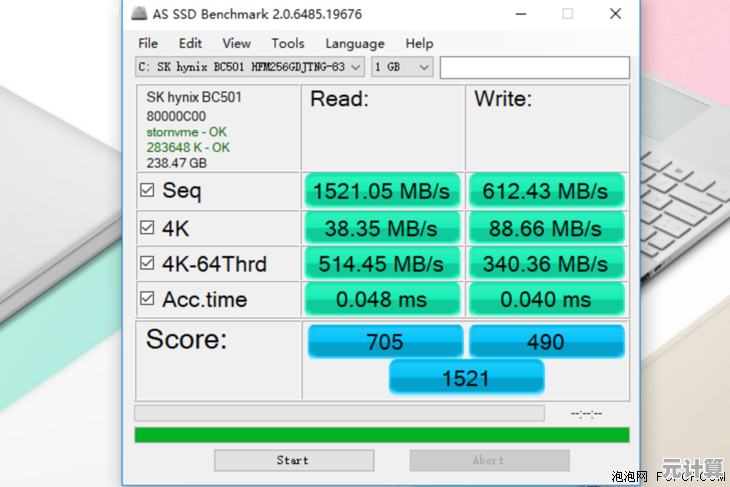This screenshot has width=730, height=487.
Task: Open the File menu
Action: click(148, 43)
